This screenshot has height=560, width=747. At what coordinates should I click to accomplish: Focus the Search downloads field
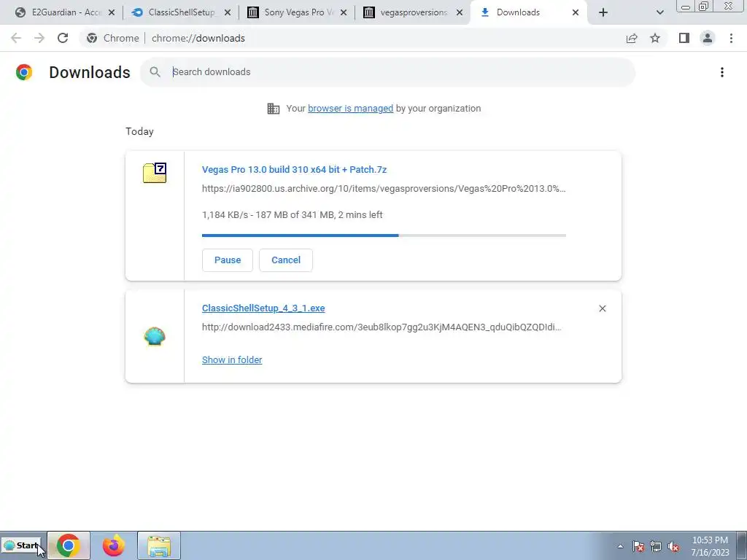pos(388,72)
